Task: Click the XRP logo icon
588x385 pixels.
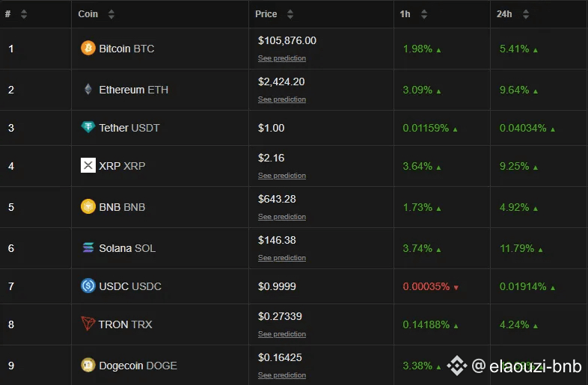Action: [88, 165]
